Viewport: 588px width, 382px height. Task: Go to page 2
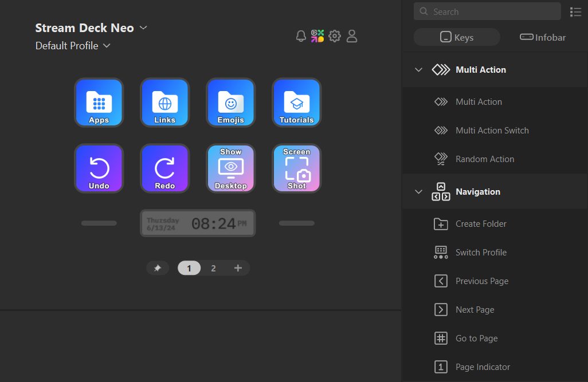[213, 268]
